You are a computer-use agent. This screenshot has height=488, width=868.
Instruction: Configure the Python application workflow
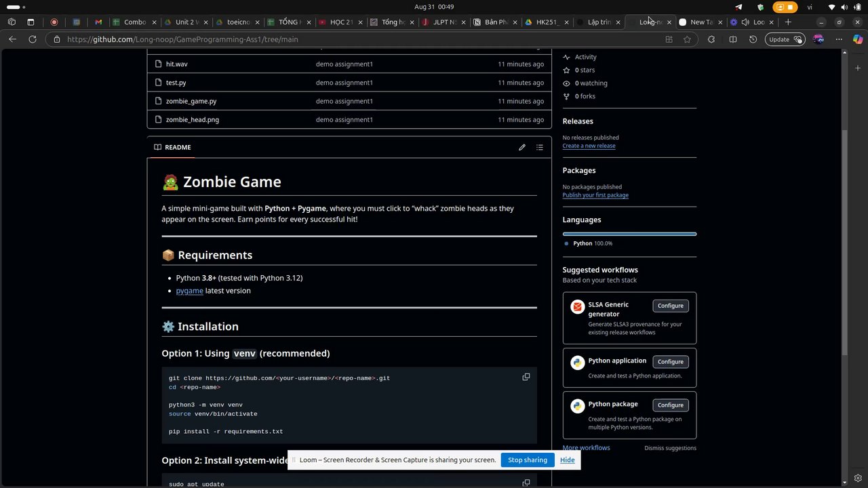click(x=671, y=361)
